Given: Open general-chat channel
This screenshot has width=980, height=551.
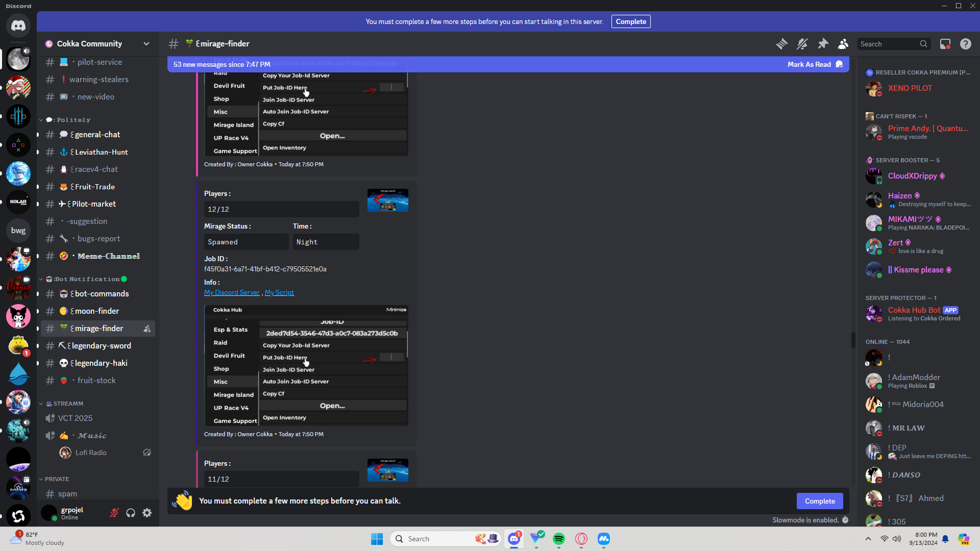Looking at the screenshot, I should pyautogui.click(x=98, y=135).
